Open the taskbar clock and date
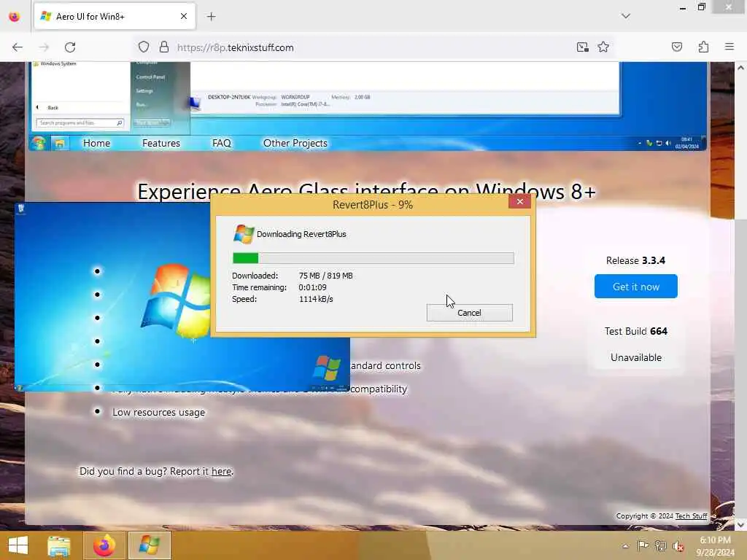747x560 pixels. [x=715, y=545]
